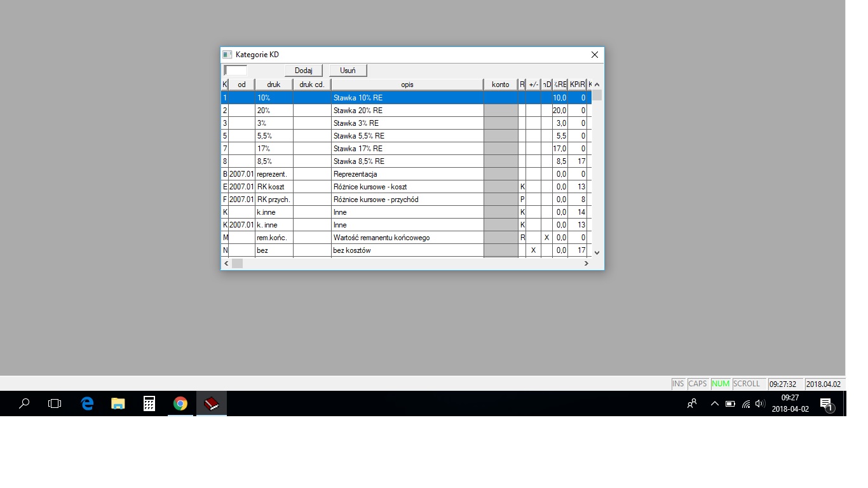Select 'Wartość remanentu końcowego' row
This screenshot has height=488, width=868.
pyautogui.click(x=407, y=238)
